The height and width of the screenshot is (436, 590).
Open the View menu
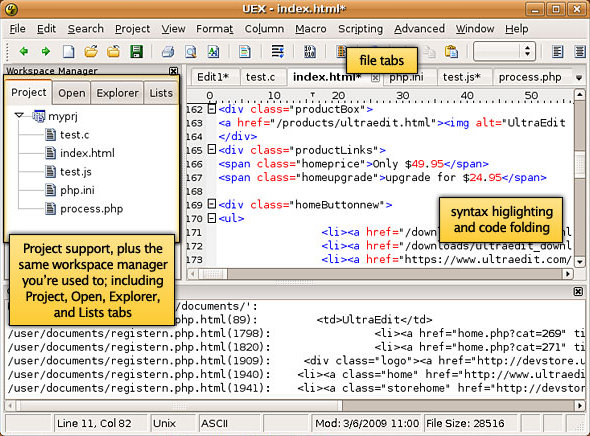[x=173, y=29]
